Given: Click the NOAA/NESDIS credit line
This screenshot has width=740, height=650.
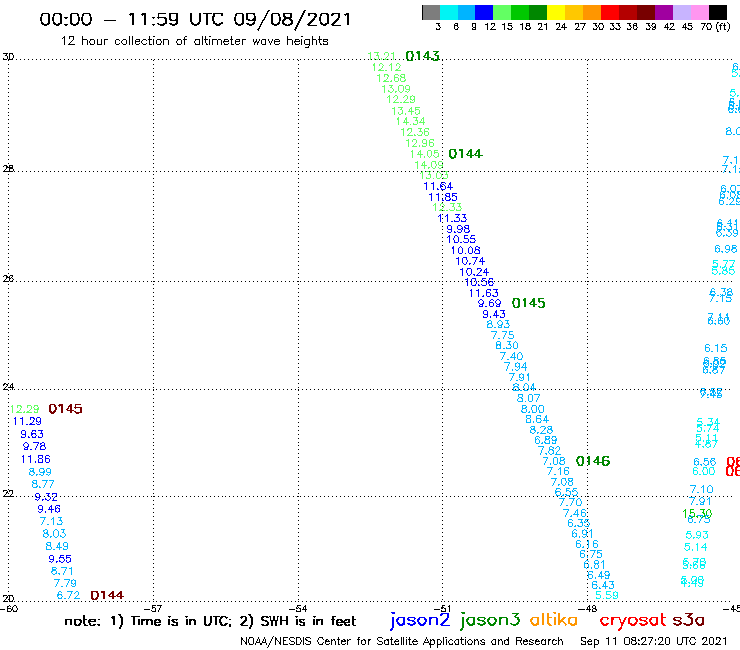Looking at the screenshot, I should pos(402,641).
